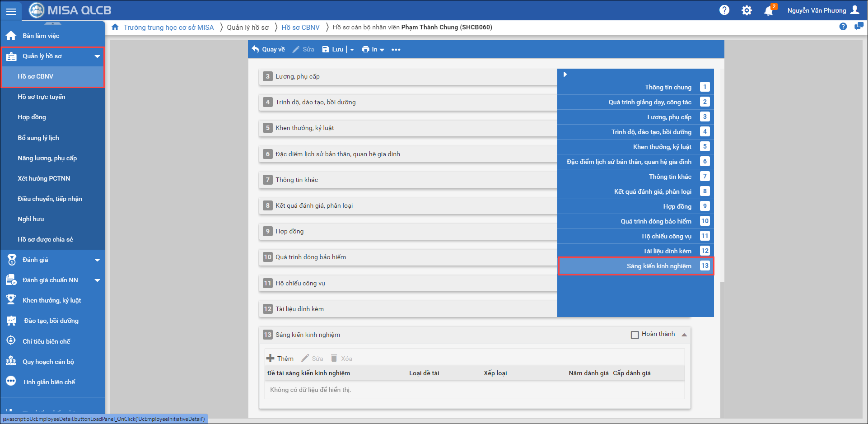Open the In print dropdown

(373, 50)
